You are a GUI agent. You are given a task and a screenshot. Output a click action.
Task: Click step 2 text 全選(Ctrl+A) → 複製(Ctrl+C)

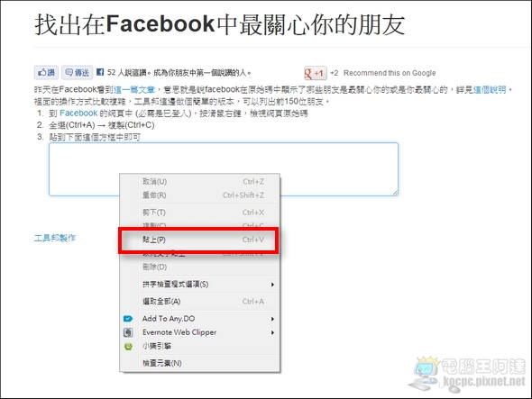(x=102, y=125)
